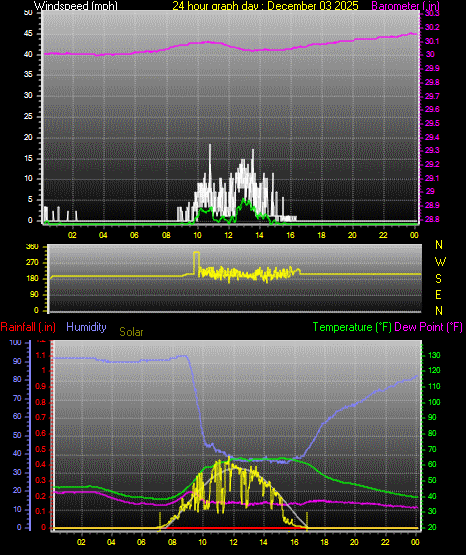Click the graph date title December 03 2025
Screen dimensions: 466x555
(x=265, y=6)
